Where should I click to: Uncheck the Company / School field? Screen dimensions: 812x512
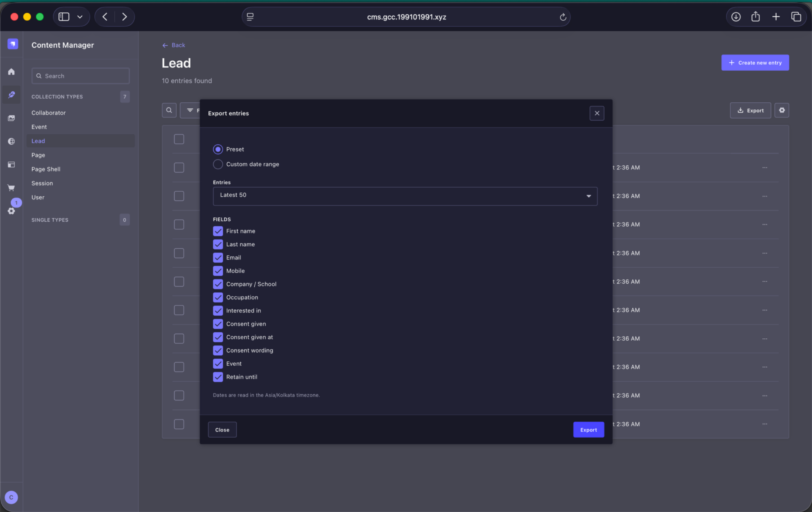coord(218,284)
